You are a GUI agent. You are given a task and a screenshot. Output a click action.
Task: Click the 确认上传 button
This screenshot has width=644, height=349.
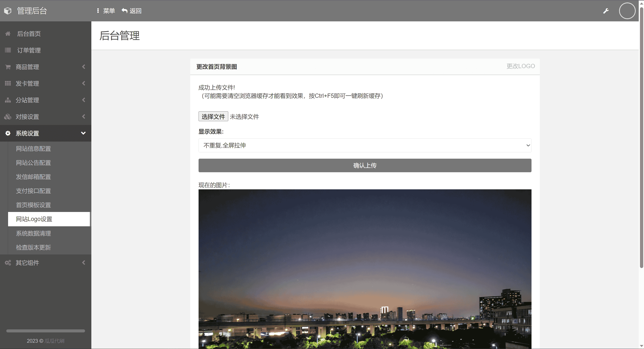365,165
